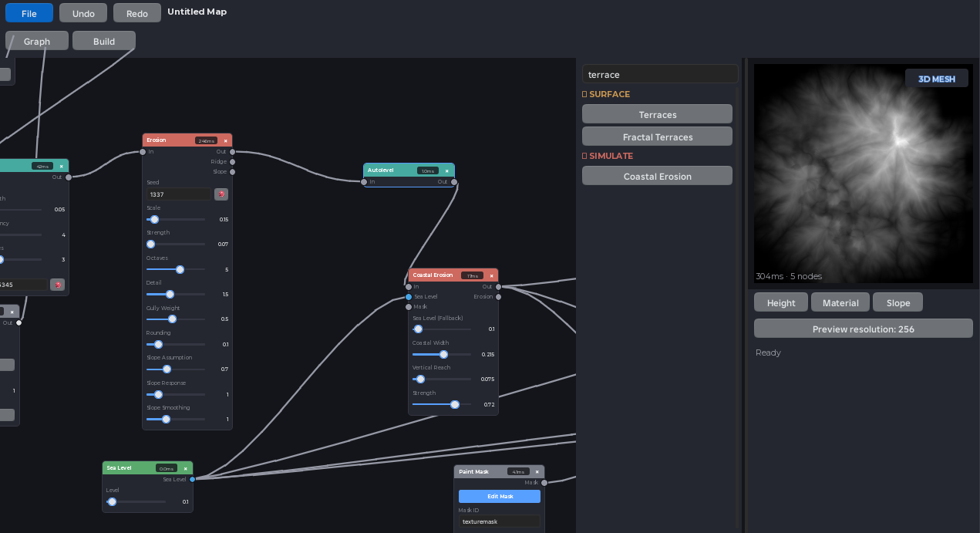Adjust the Erosion Strength slider
980x533 pixels.
[176, 245]
